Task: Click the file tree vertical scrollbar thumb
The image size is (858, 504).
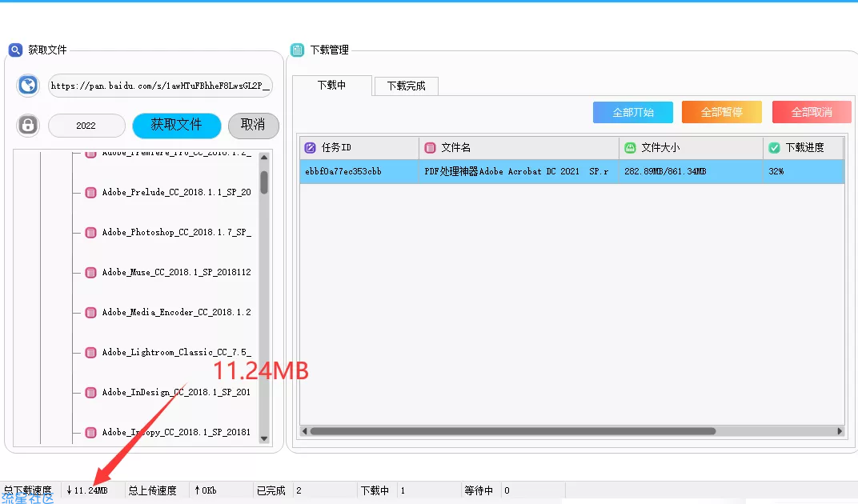Action: click(264, 182)
